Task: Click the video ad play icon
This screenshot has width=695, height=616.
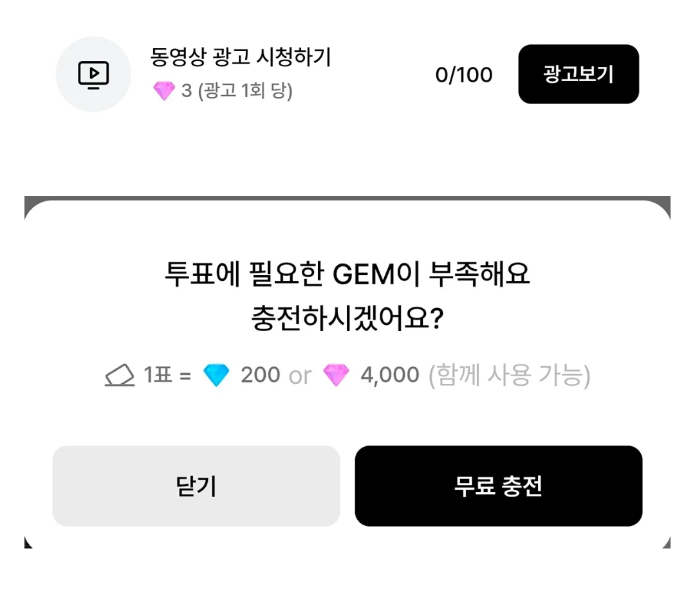Action: [93, 75]
